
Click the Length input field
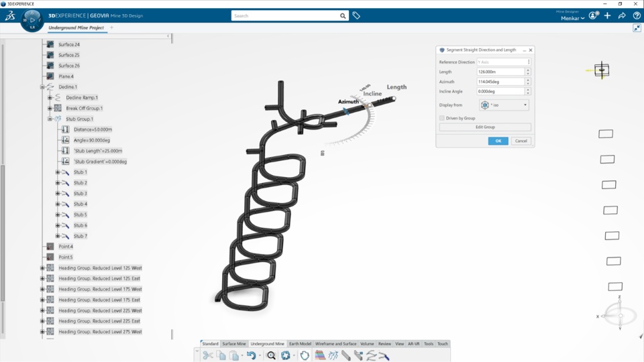coord(500,72)
